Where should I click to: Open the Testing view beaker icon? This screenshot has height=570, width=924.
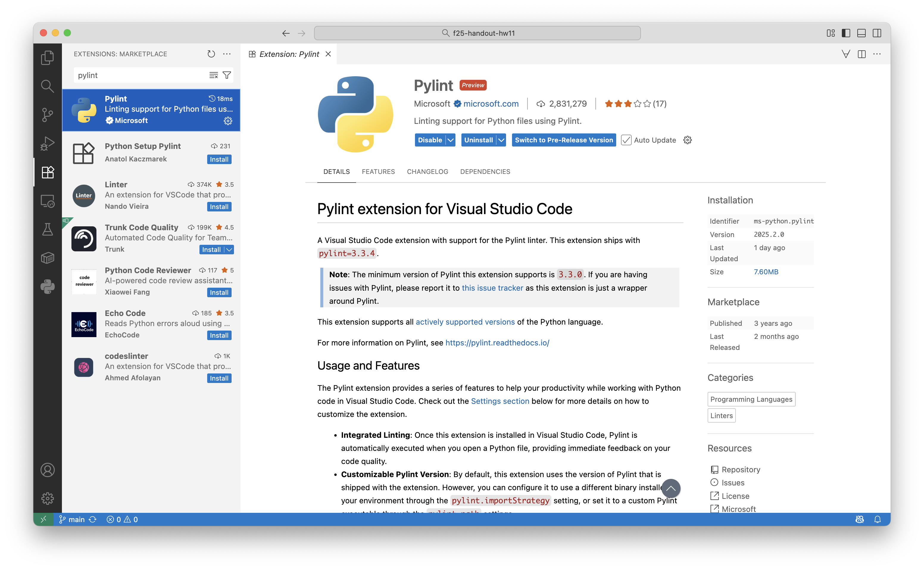[48, 229]
